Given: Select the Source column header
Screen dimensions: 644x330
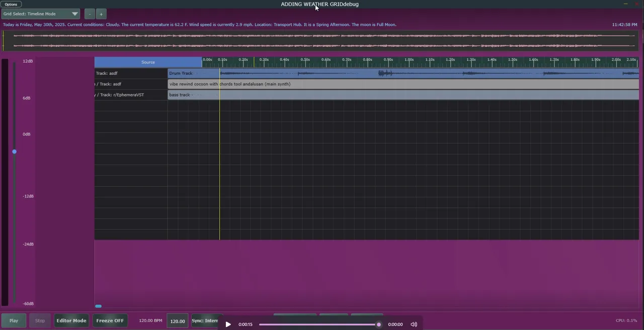Looking at the screenshot, I should point(148,62).
